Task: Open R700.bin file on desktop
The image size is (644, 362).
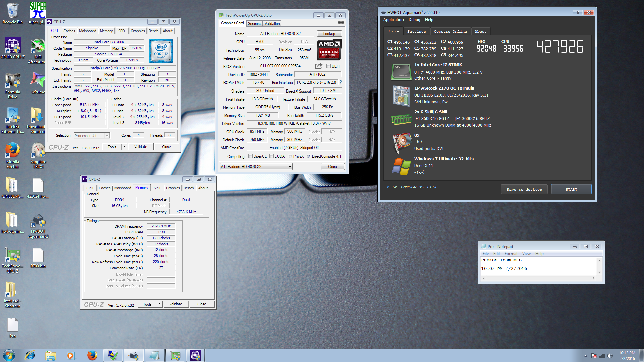Action: click(38, 257)
